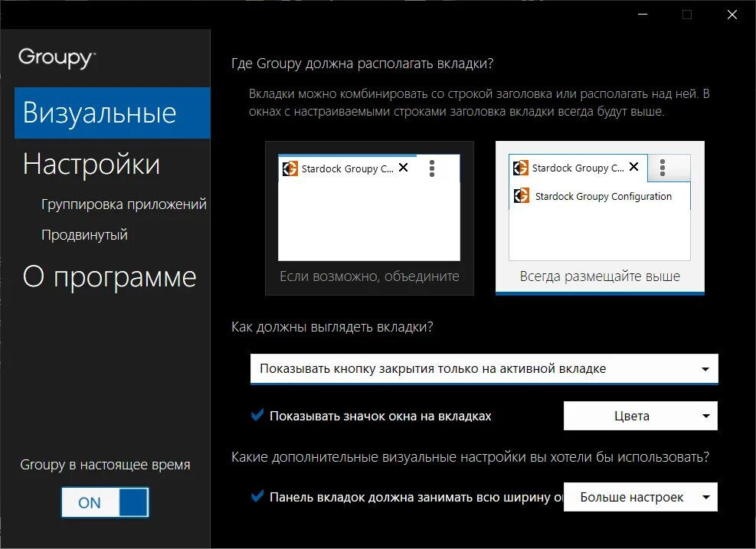
Task: Select the Если возможно, объедините layout option
Action: tap(369, 218)
